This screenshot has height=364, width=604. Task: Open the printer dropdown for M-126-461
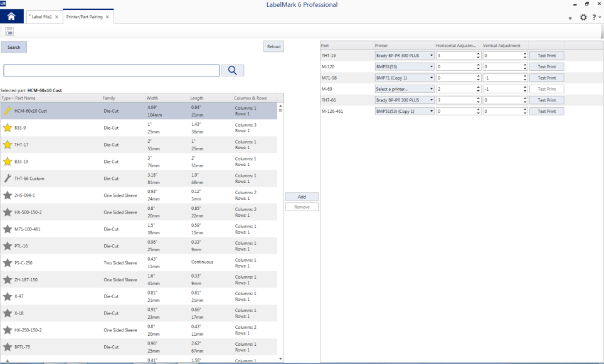[x=405, y=111]
